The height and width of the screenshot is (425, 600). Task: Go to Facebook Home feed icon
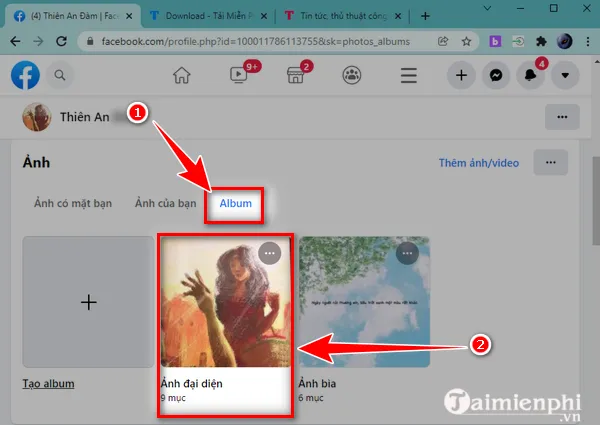tap(182, 75)
